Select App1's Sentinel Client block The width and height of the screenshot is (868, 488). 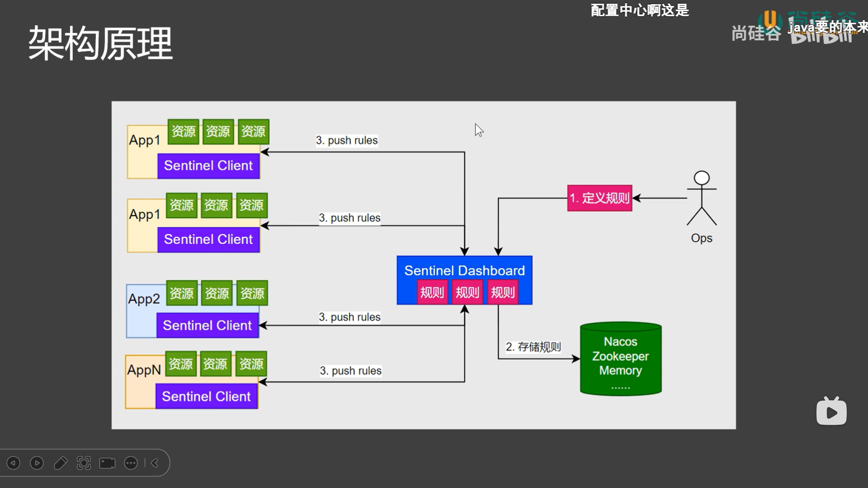pyautogui.click(x=208, y=165)
